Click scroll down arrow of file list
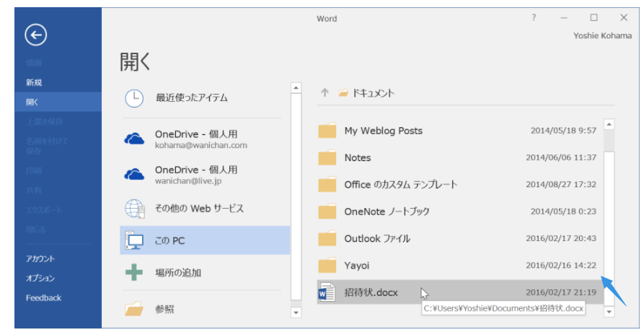The image size is (644, 335). (x=609, y=312)
